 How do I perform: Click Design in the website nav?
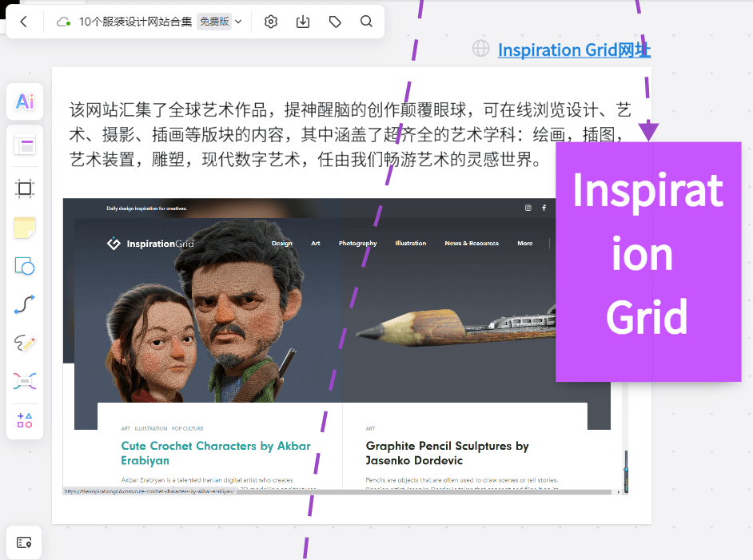click(x=282, y=244)
